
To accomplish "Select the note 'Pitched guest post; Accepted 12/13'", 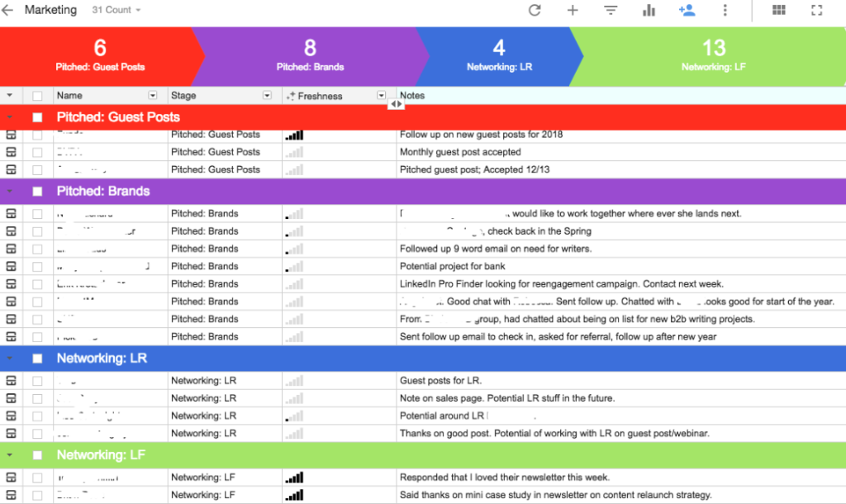I will point(475,169).
